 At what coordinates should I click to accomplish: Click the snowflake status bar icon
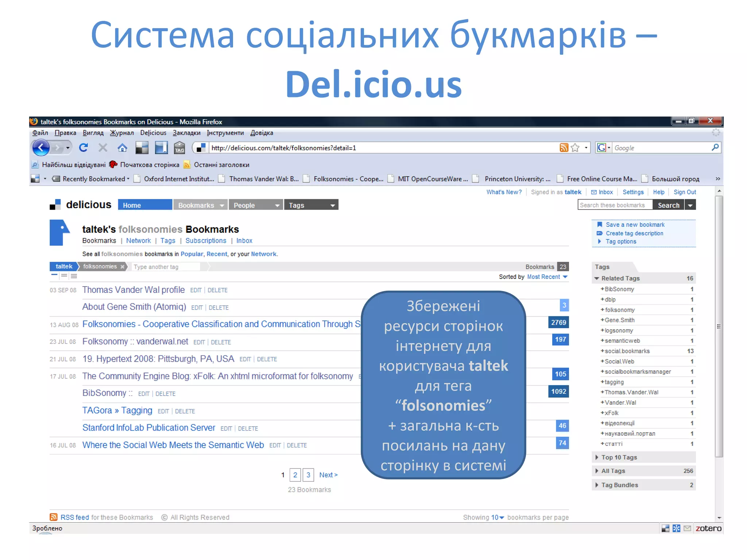676,528
